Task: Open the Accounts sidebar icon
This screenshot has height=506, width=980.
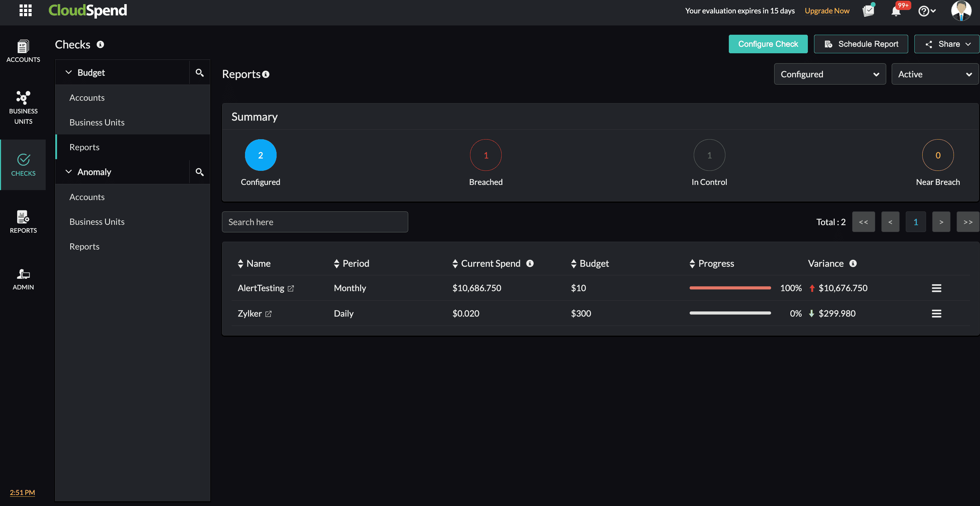Action: [23, 51]
